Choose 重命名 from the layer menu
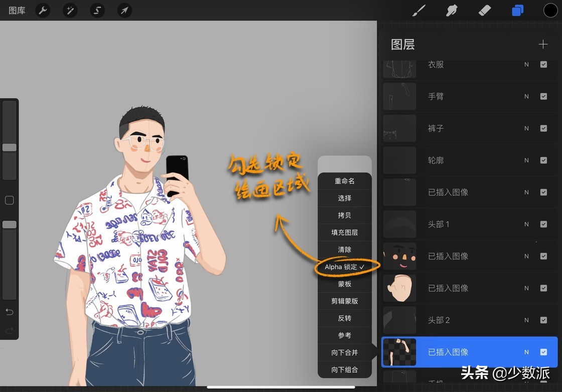This screenshot has height=392, width=562. [344, 181]
